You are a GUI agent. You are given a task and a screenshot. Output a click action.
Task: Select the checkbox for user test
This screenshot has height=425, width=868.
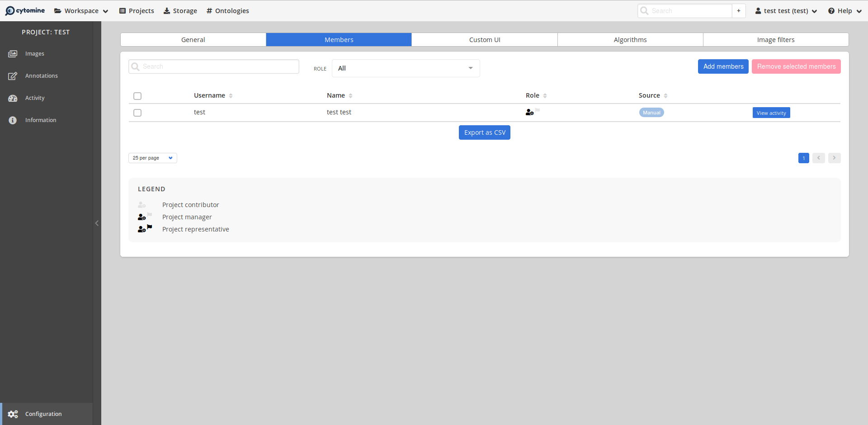coord(137,113)
